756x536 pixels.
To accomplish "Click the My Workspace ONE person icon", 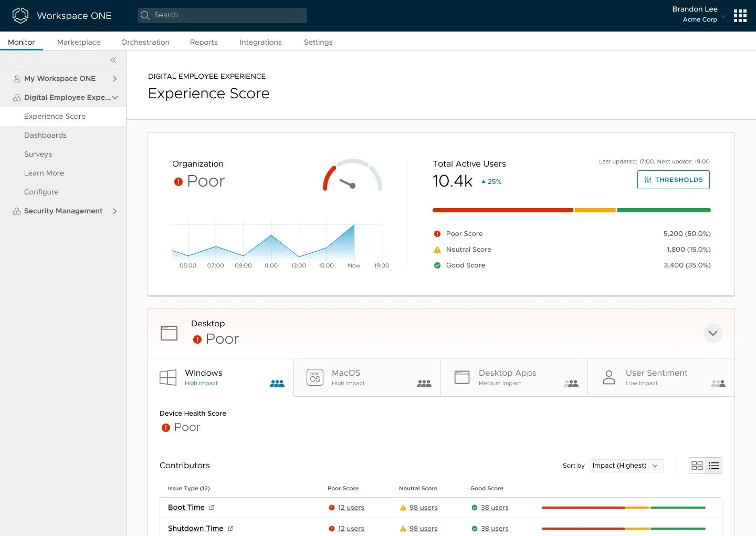I will coord(17,79).
